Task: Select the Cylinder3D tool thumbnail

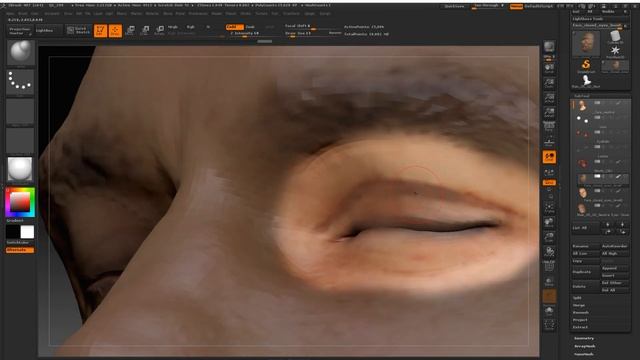Action: click(x=615, y=37)
